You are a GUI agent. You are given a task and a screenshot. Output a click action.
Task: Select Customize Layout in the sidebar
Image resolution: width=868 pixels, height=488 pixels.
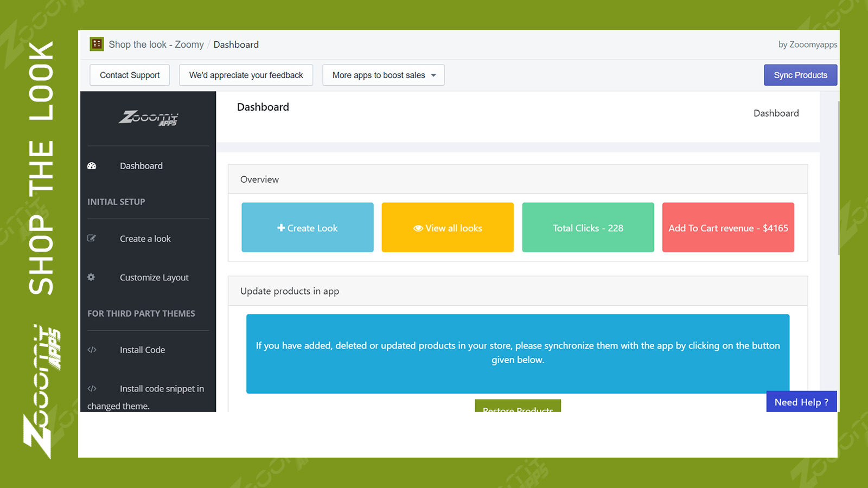pyautogui.click(x=154, y=278)
